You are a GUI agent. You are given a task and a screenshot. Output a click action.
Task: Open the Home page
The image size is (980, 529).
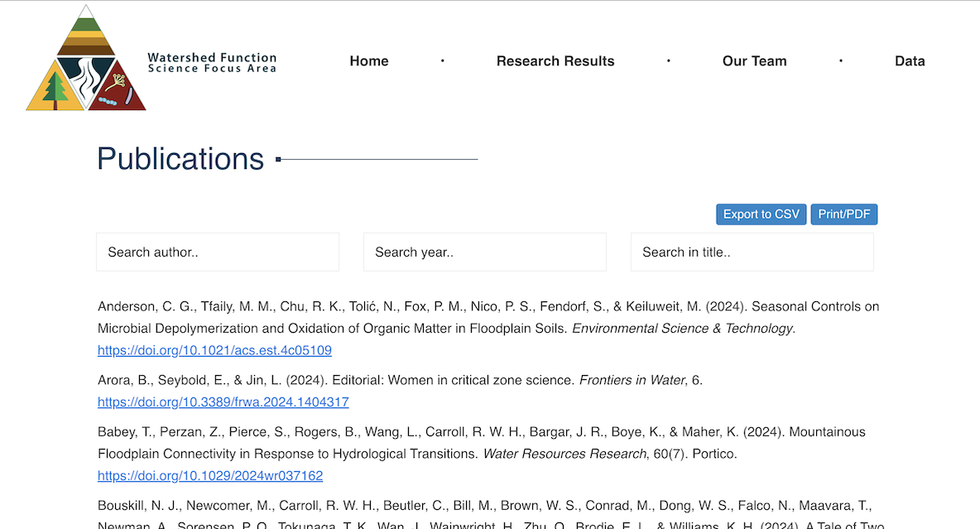pos(368,60)
